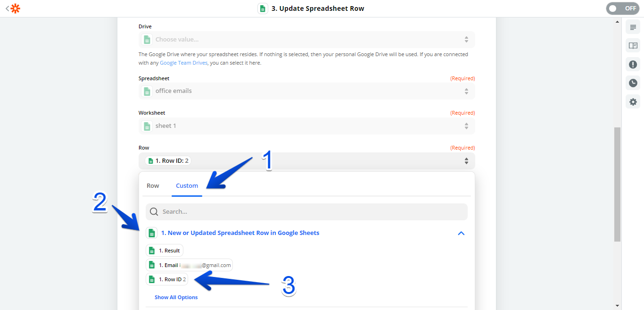Select the 1. Result option

point(165,251)
